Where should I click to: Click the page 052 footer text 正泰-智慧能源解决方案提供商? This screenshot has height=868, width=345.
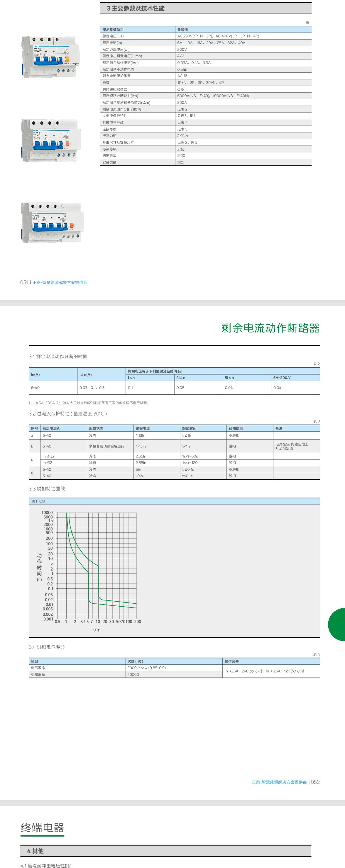279,782
